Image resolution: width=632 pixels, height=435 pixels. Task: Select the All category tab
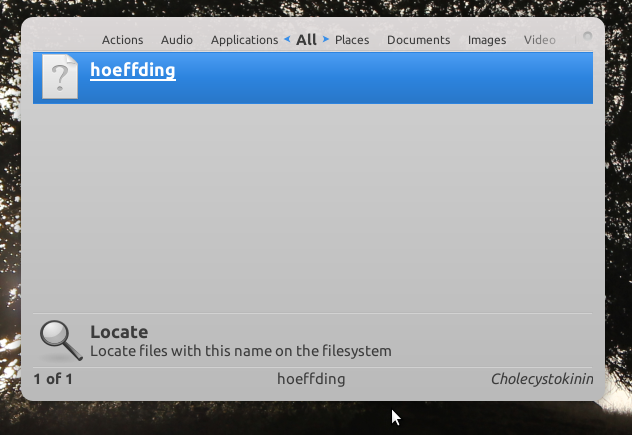point(306,40)
